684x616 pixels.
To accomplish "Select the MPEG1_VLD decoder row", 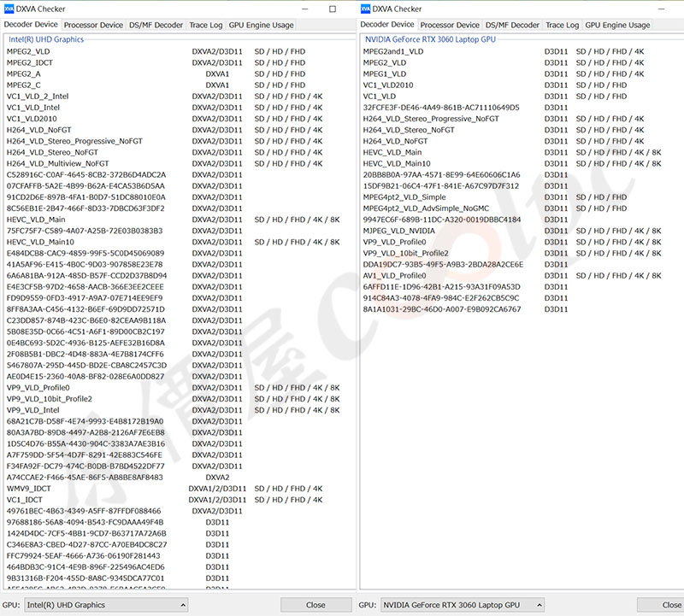I will pyautogui.click(x=504, y=74).
